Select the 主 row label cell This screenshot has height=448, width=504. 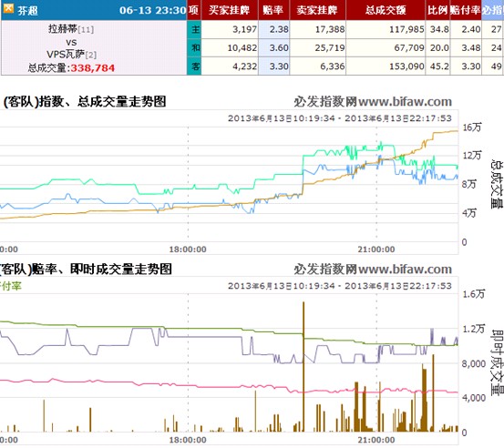point(194,29)
